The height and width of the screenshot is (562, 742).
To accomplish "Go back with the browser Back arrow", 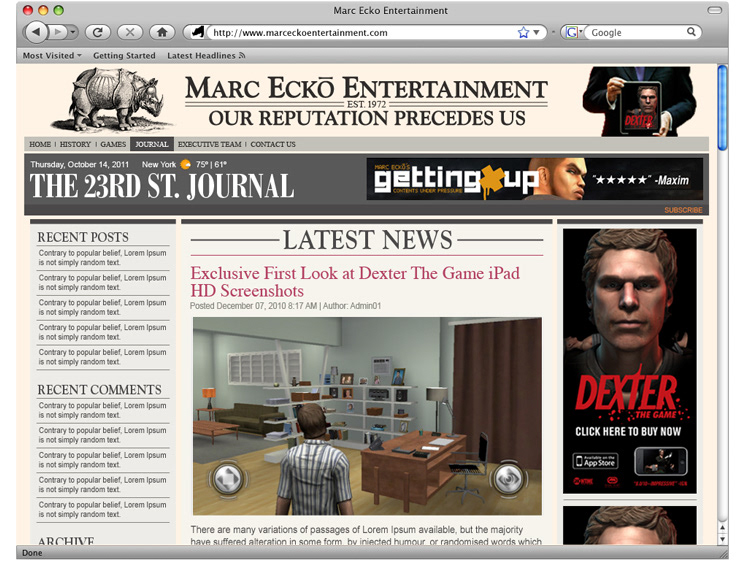I will click(36, 32).
